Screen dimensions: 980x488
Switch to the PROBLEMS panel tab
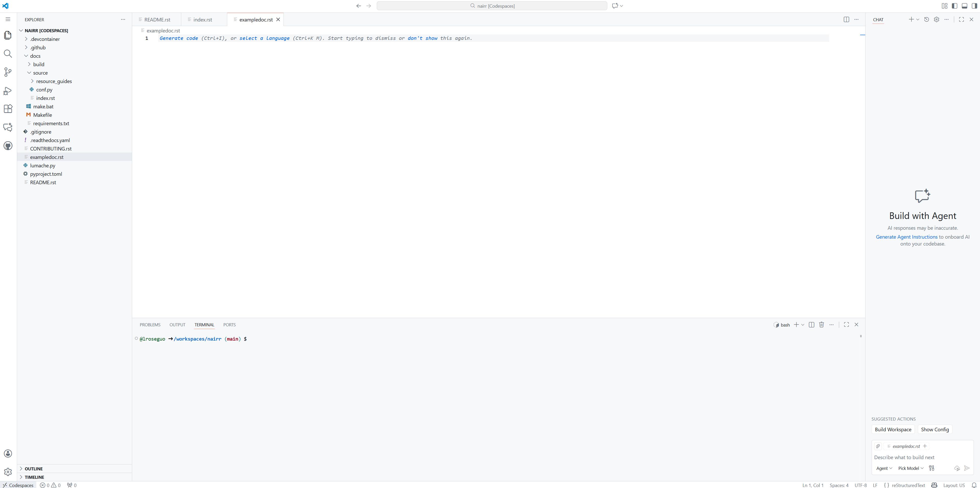coord(150,325)
